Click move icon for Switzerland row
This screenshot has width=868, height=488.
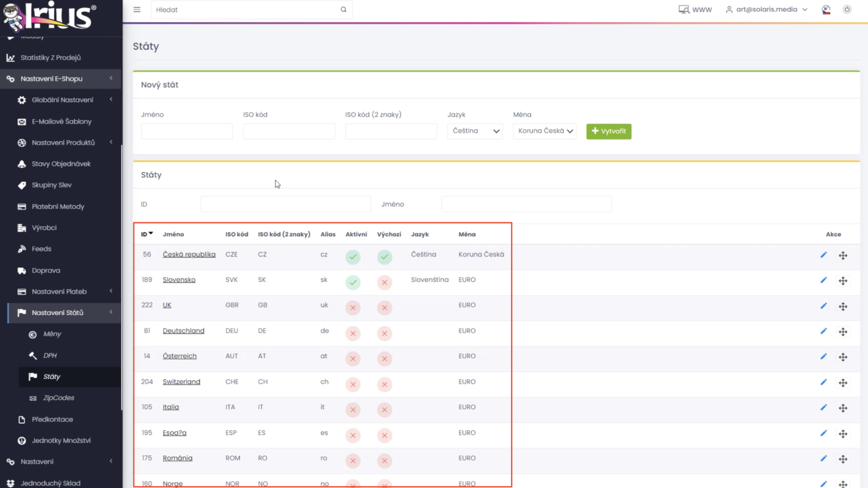(843, 383)
